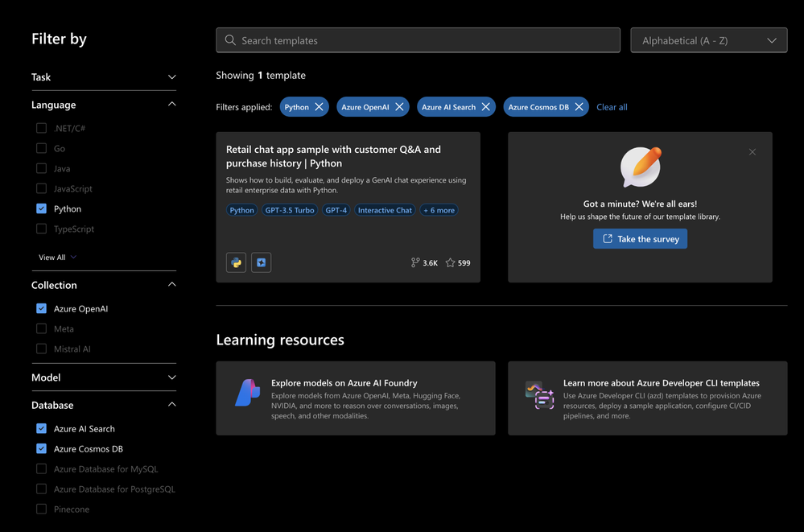The height and width of the screenshot is (532, 804).
Task: Check Azure Database for PostgreSQL checkbox
Action: [x=42, y=489]
